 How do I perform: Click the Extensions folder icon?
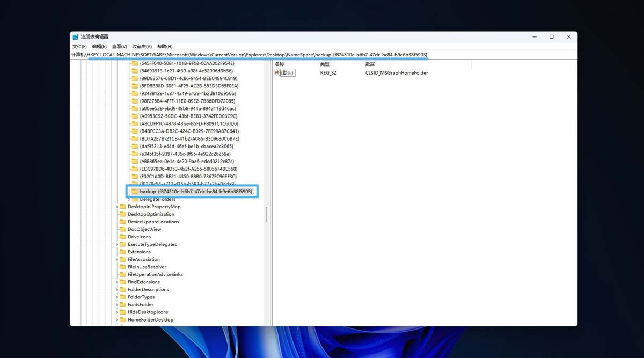click(x=122, y=252)
